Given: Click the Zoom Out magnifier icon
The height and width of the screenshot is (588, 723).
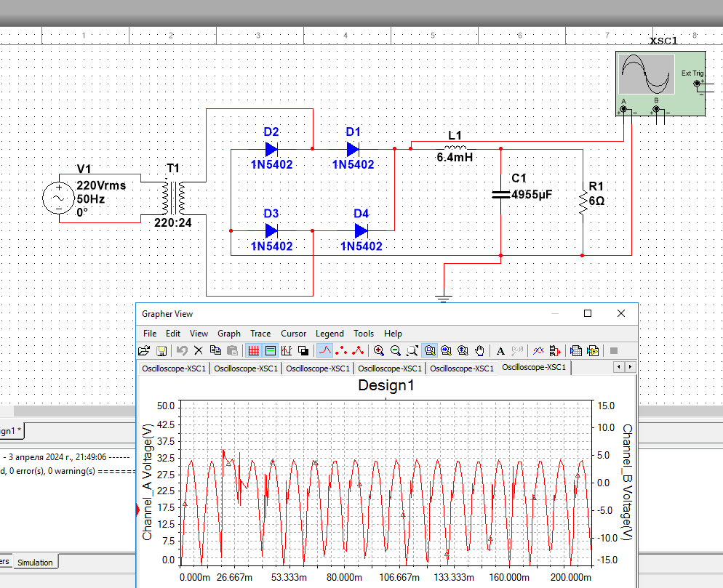Looking at the screenshot, I should pos(395,351).
